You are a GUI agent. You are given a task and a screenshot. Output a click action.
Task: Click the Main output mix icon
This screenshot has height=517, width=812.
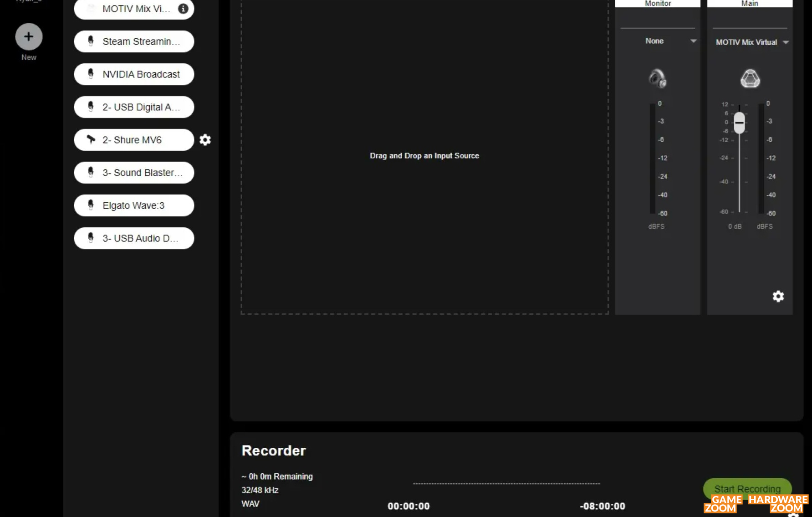750,79
